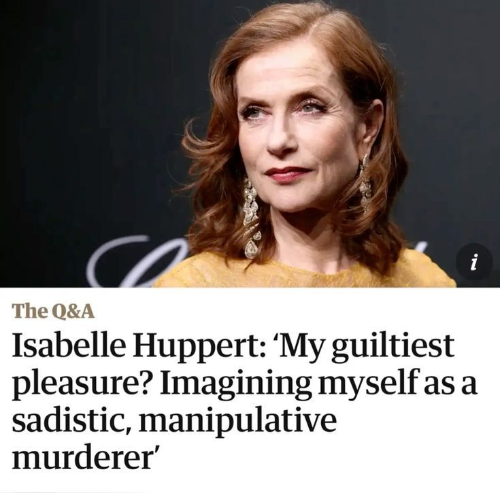Viewport: 500px width, 493px height.
Task: Click the word "guiltiest" in the headline
Action: tap(393, 347)
